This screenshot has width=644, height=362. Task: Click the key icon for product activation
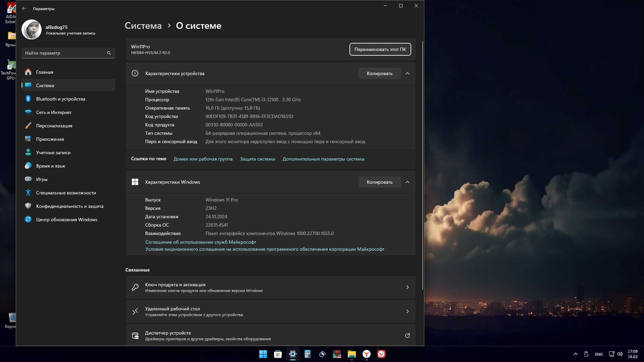(x=135, y=287)
